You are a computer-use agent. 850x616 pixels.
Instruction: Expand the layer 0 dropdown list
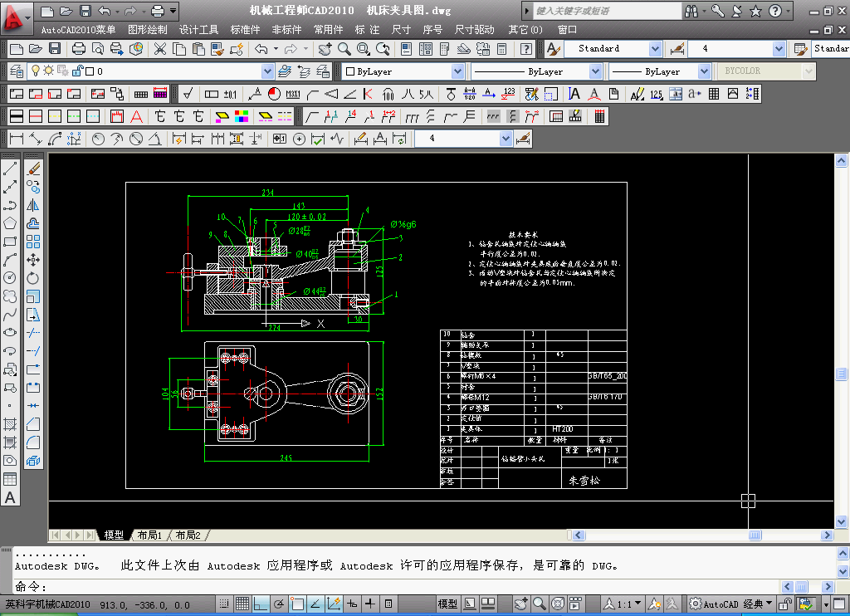(x=268, y=71)
